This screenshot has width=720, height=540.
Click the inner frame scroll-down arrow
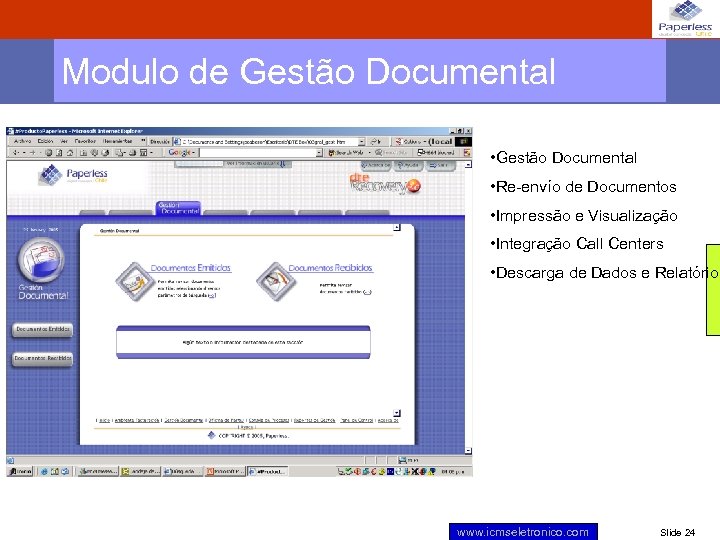coord(397,413)
